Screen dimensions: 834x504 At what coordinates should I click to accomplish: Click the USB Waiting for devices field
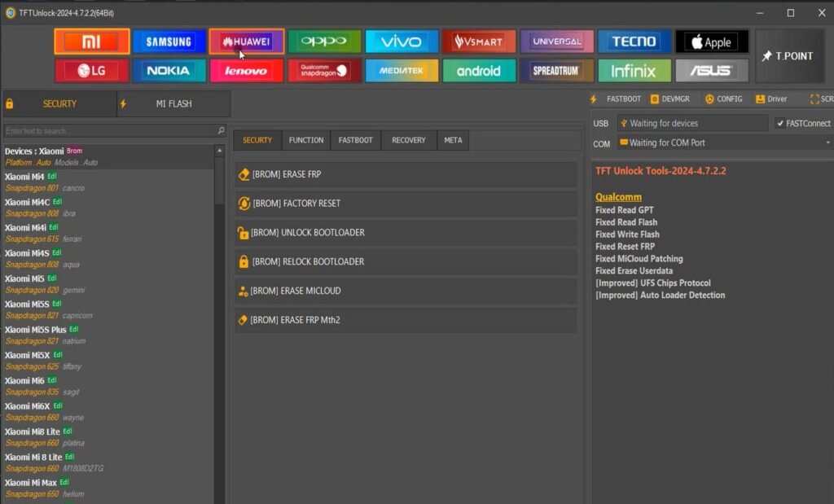692,123
